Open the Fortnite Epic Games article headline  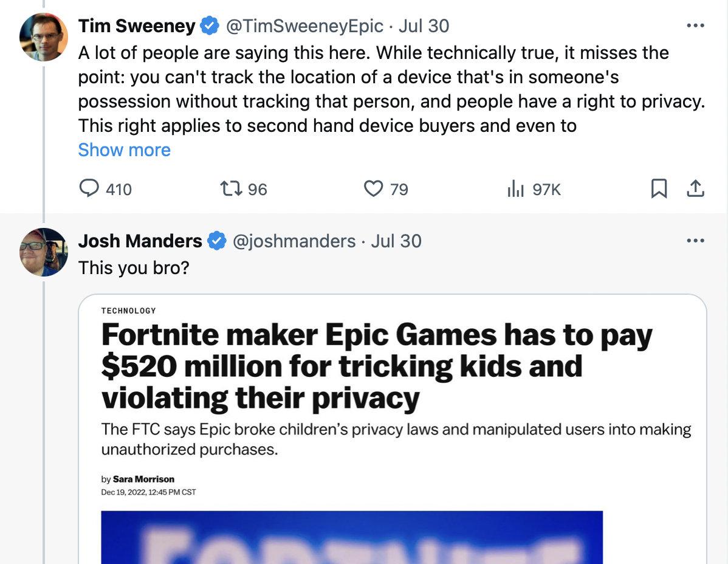[376, 366]
